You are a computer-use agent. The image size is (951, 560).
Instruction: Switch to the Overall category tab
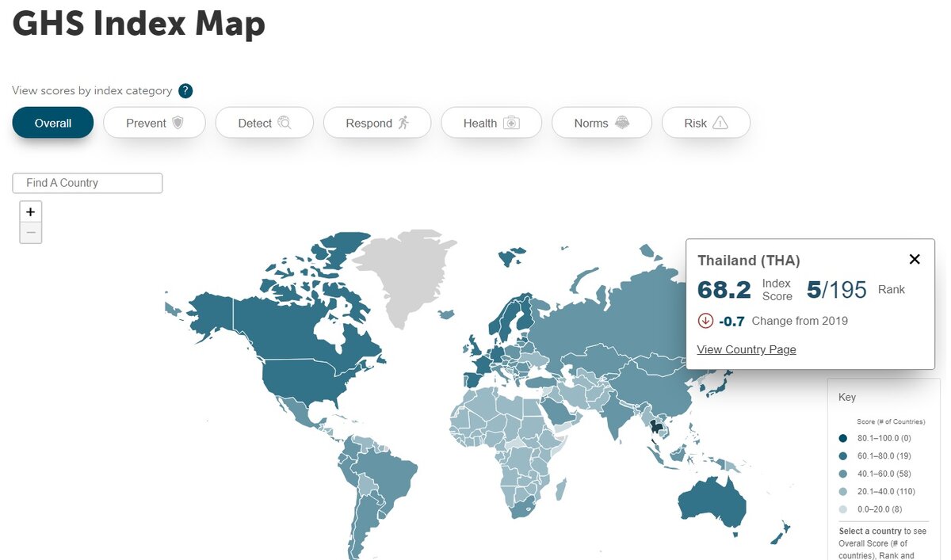52,122
